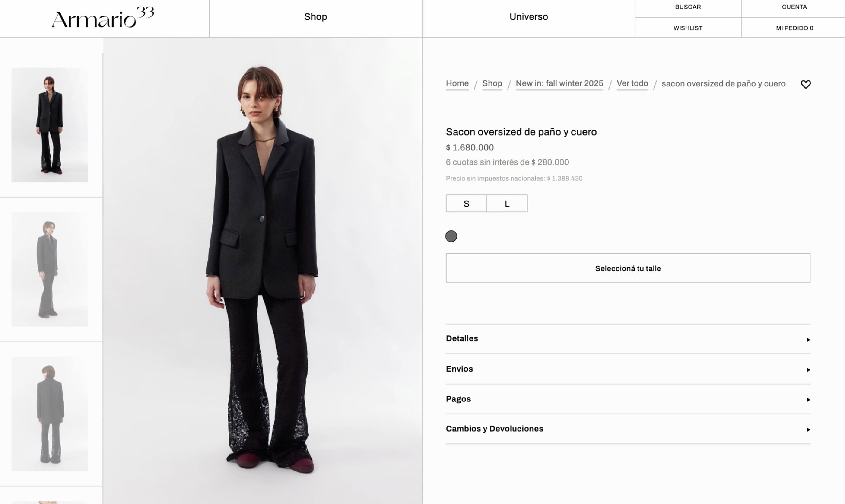This screenshot has width=845, height=504.
Task: Show the back view thumbnail
Action: pyautogui.click(x=49, y=414)
